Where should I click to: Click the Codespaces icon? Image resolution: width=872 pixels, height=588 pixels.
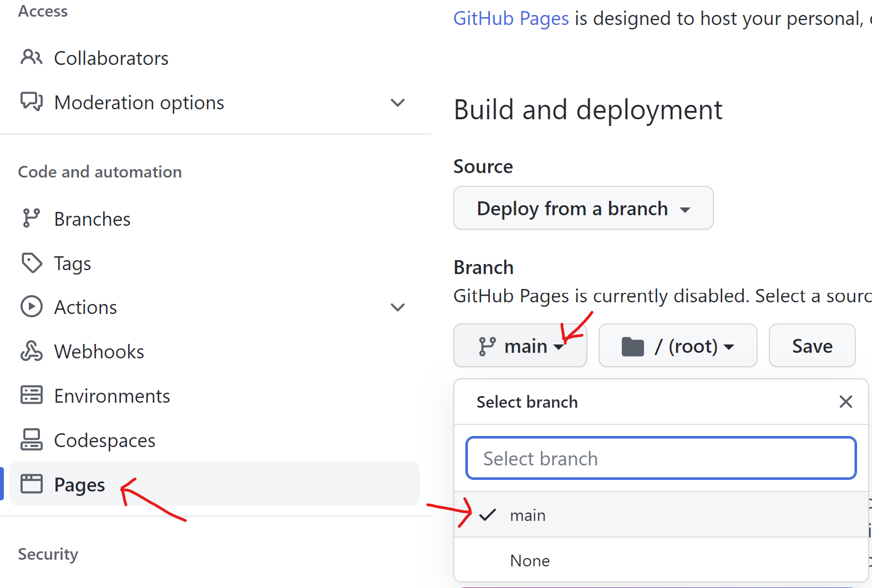31,439
